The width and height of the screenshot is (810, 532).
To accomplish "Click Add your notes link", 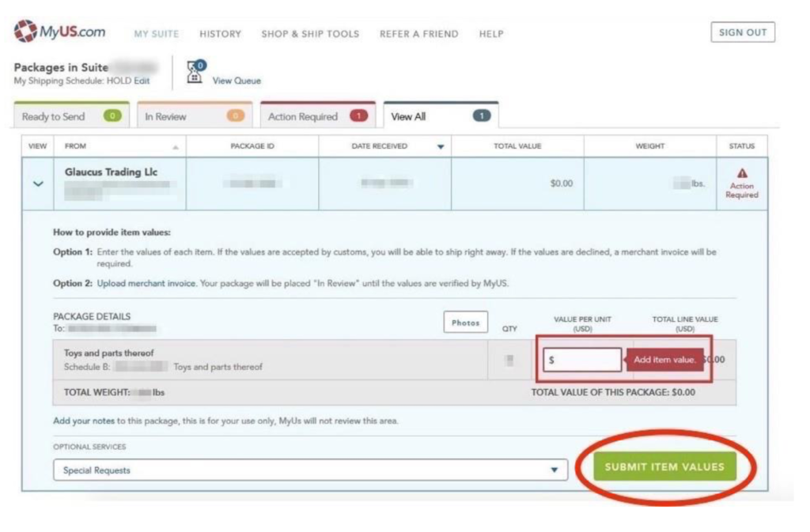I will 84,421.
